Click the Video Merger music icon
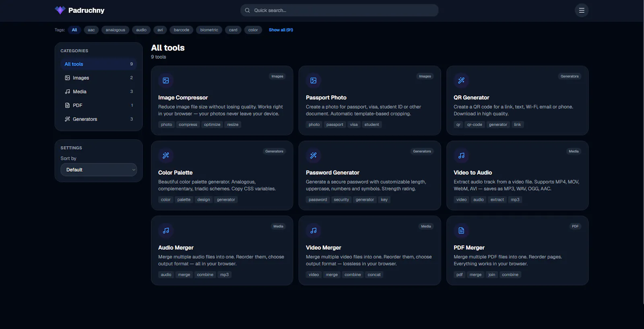 tap(314, 231)
